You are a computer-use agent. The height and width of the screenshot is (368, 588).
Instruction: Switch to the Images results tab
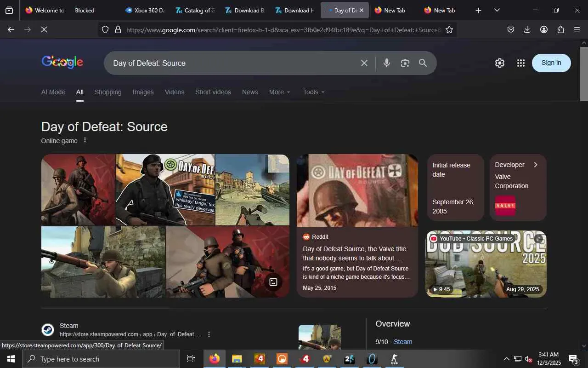pos(143,92)
